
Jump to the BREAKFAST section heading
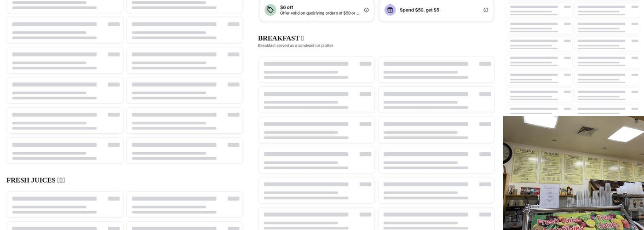coord(279,38)
